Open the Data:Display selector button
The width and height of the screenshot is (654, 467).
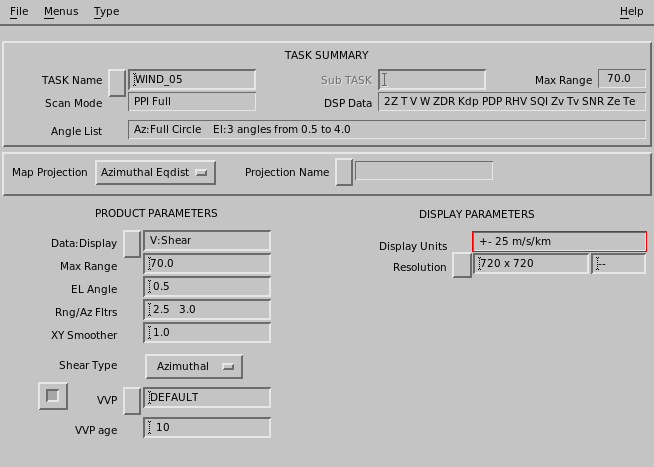(x=132, y=244)
